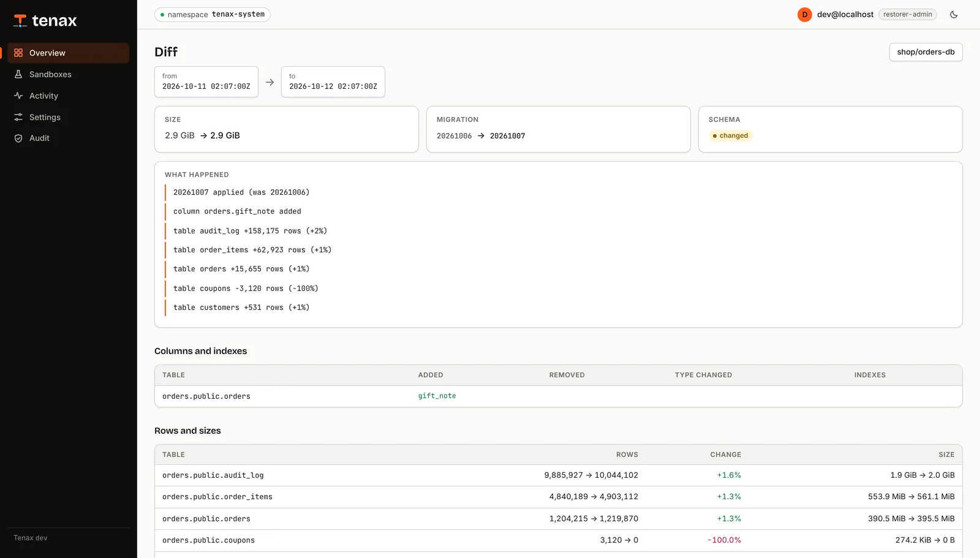Select orders.public.coupons row name
Image resolution: width=980 pixels, height=558 pixels.
click(208, 540)
